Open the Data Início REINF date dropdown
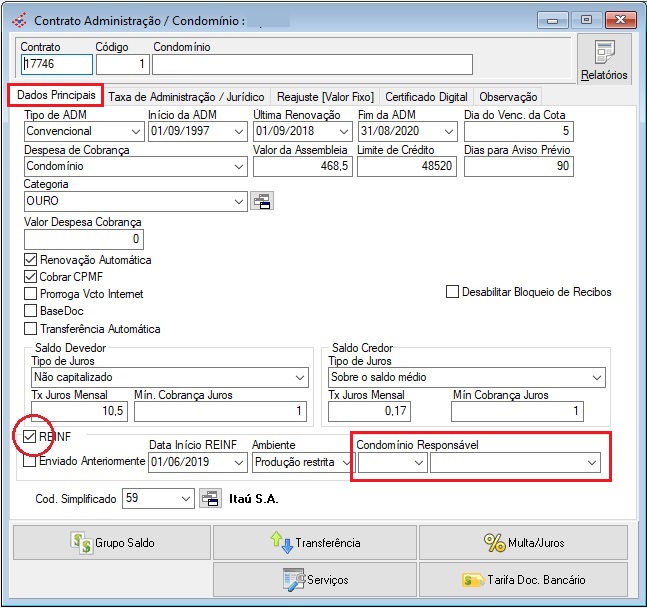647x608 pixels. pyautogui.click(x=238, y=462)
